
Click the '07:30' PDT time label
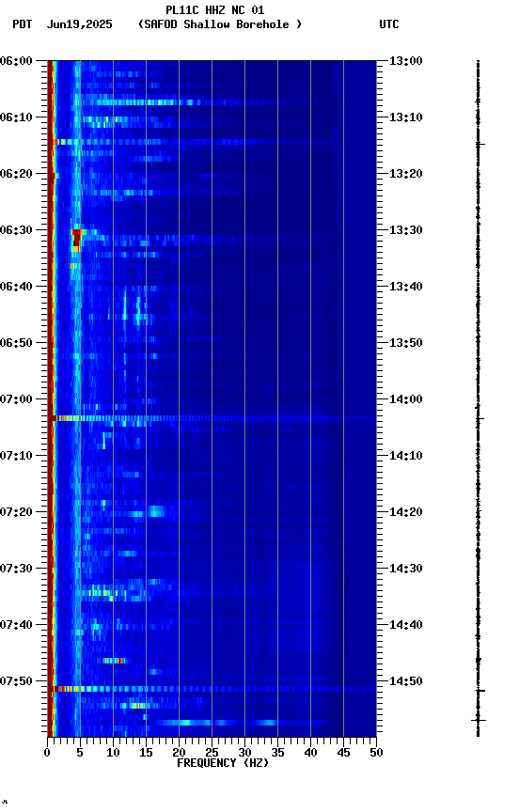(x=16, y=569)
